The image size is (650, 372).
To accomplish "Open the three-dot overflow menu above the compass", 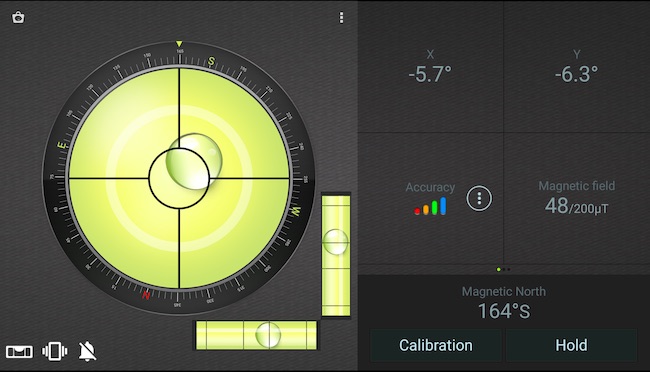I will pyautogui.click(x=341, y=17).
